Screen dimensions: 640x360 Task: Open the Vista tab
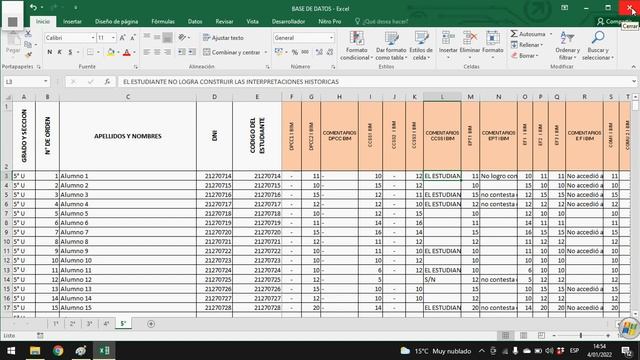click(252, 21)
